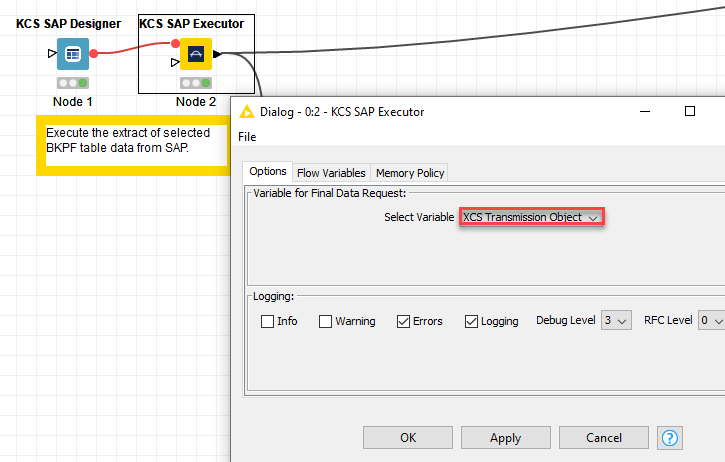
Task: Open the Select Variable dropdown
Action: pos(530,217)
